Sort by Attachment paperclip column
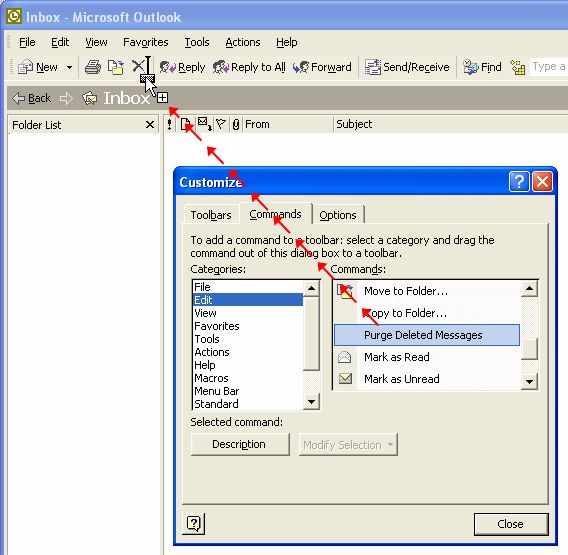 (236, 125)
